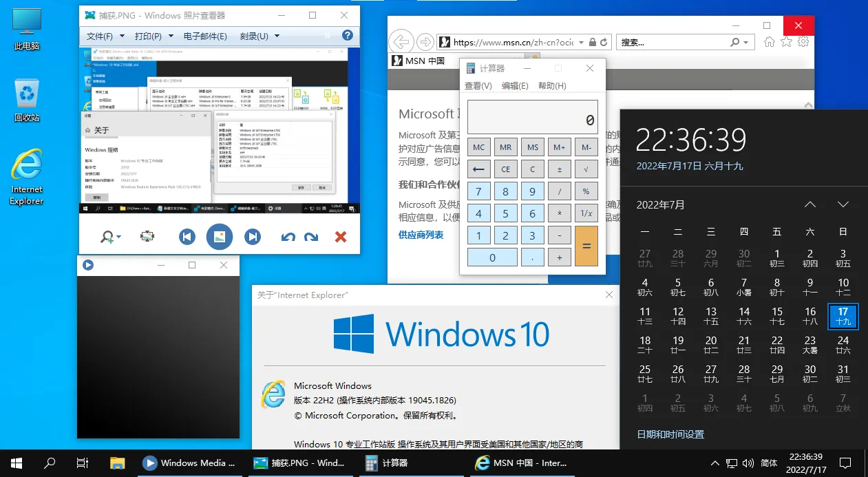The height and width of the screenshot is (477, 868).
Task: Click CE button in Calculator
Action: 505,169
